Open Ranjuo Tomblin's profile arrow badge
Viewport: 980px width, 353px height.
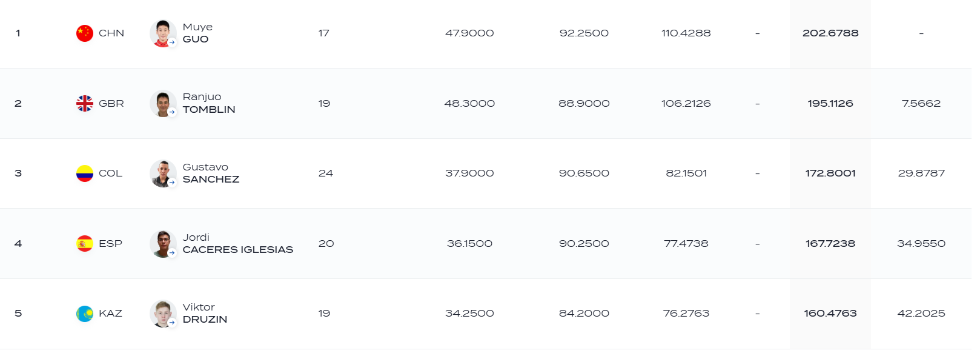[x=172, y=112]
